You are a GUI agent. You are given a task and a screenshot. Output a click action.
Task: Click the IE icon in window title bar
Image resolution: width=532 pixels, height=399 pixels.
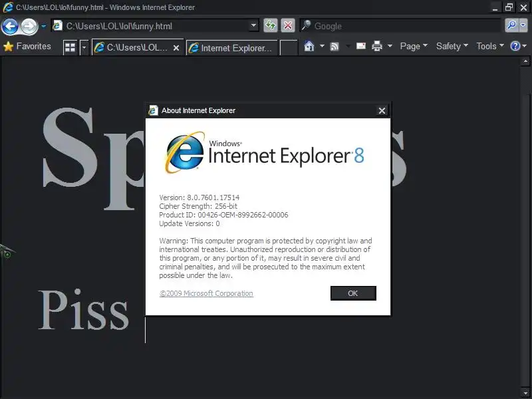tap(8, 7)
